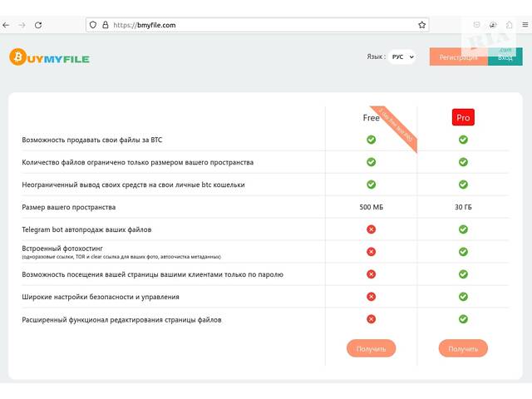
Task: Click the 30 ГБ storage value
Action: (463, 207)
